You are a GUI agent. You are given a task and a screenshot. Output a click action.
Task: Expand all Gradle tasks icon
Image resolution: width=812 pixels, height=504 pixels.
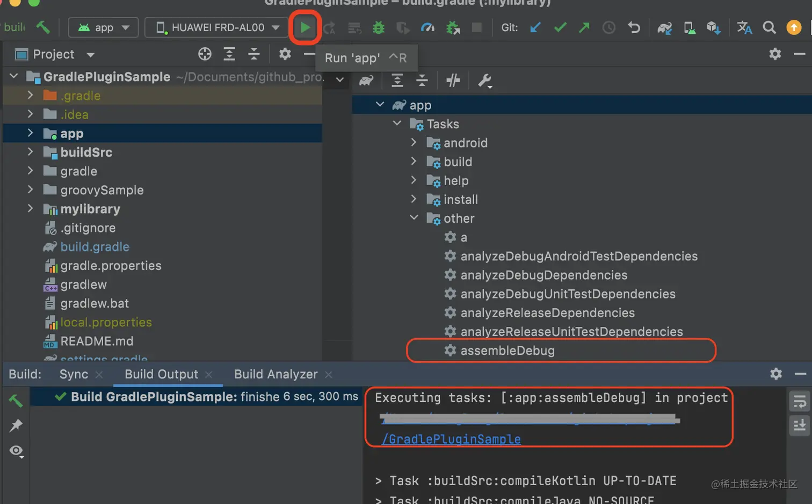397,81
